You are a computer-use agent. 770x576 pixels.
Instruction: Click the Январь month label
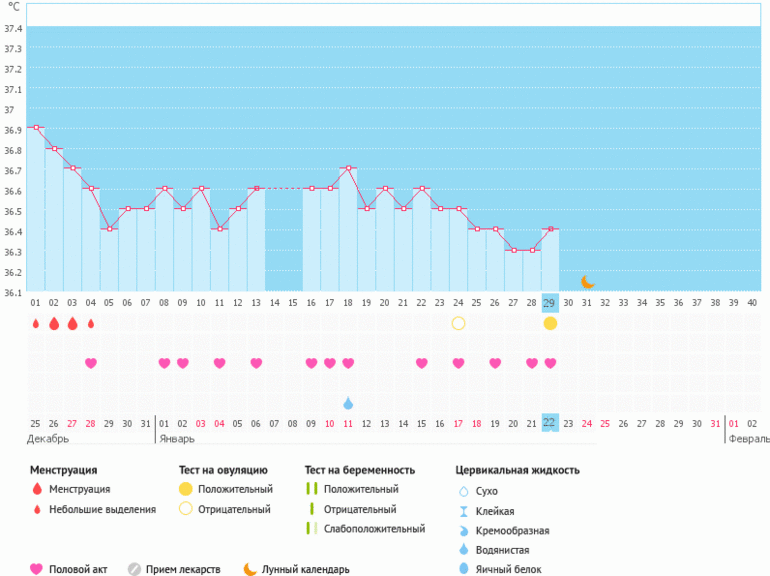(176, 438)
